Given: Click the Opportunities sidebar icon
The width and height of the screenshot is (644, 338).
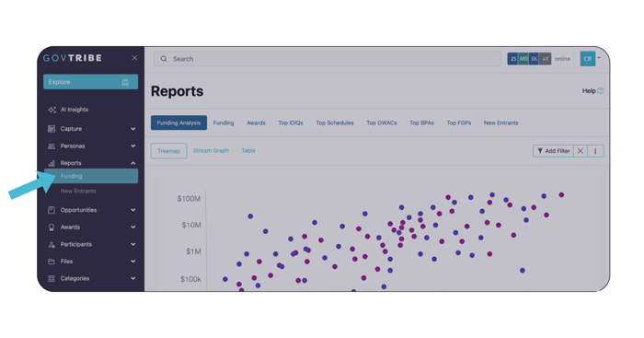Looking at the screenshot, I should pos(52,210).
